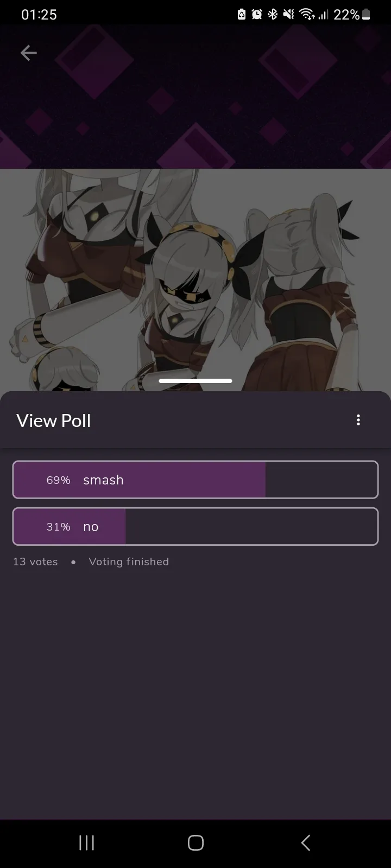Screen dimensions: 391x868
Task: Select the no poll option
Action: pos(195,526)
